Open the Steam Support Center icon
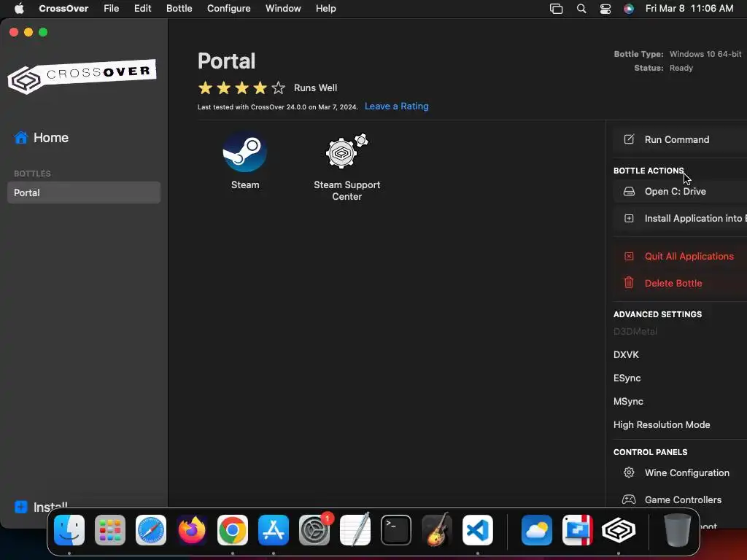747x560 pixels. [347, 152]
